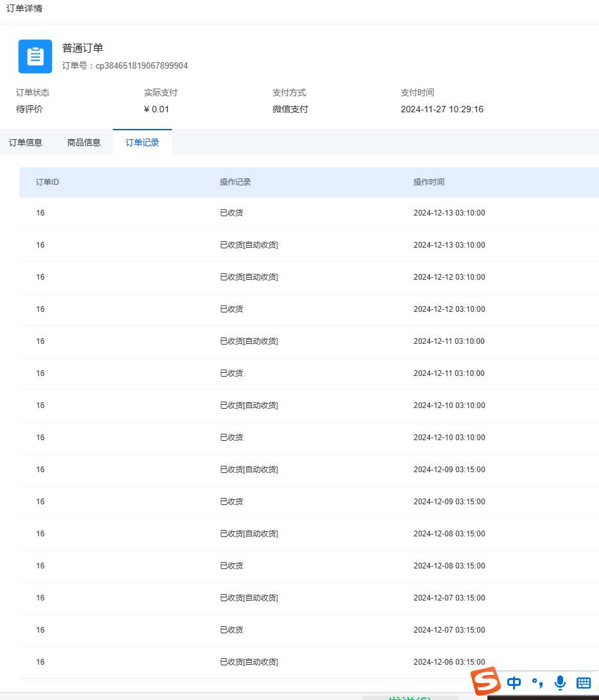Click the 待评价 order status value

[x=30, y=109]
